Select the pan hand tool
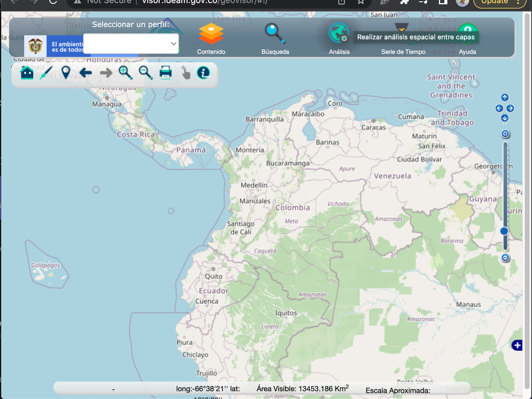The image size is (532, 399). pyautogui.click(x=185, y=72)
